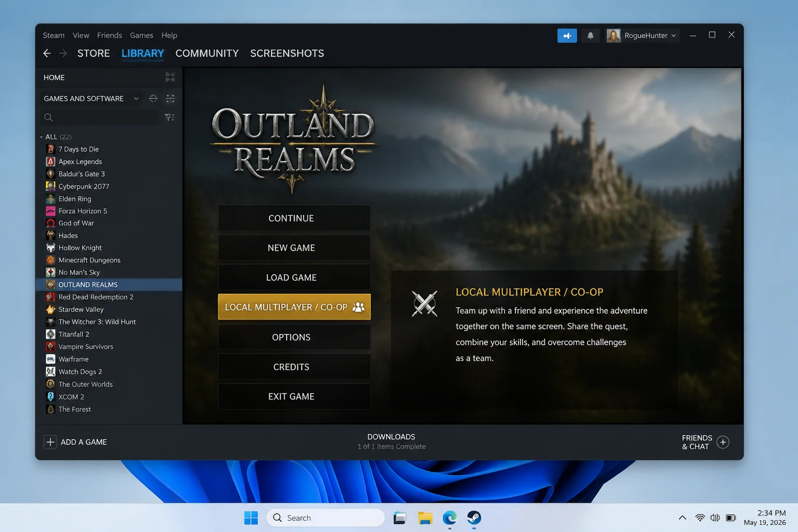Click the Hollow Knight game icon
This screenshot has height=532, width=798.
50,248
